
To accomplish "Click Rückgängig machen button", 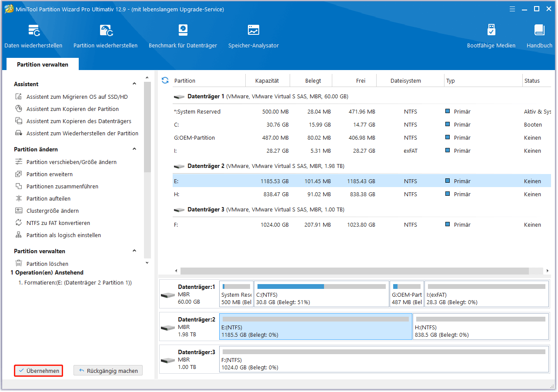I will (x=108, y=371).
